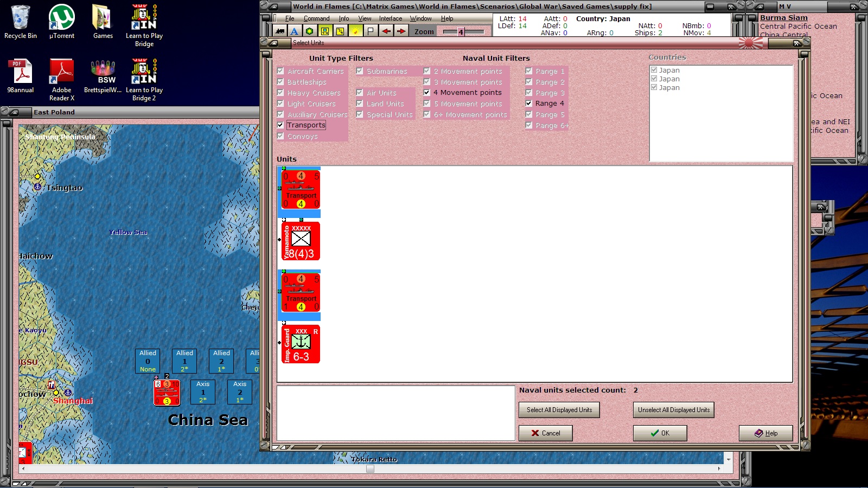Toggle the Battleships checkbox

click(280, 82)
